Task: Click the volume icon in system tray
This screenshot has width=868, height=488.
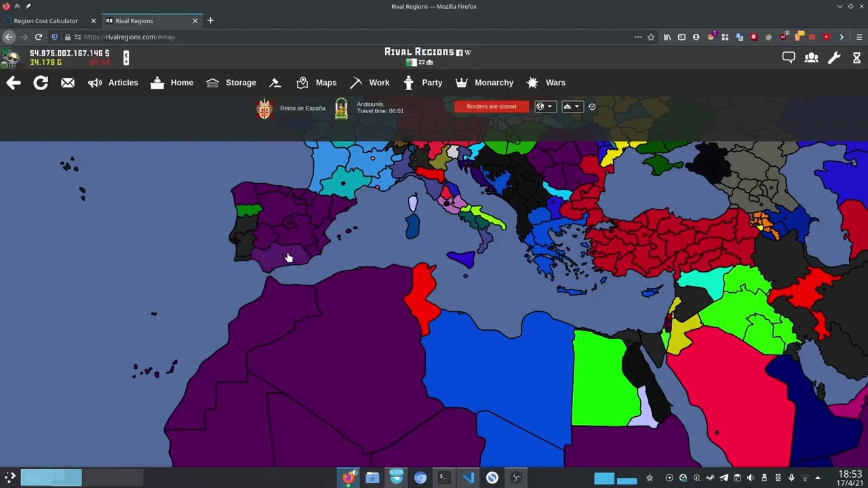Action: [x=751, y=478]
